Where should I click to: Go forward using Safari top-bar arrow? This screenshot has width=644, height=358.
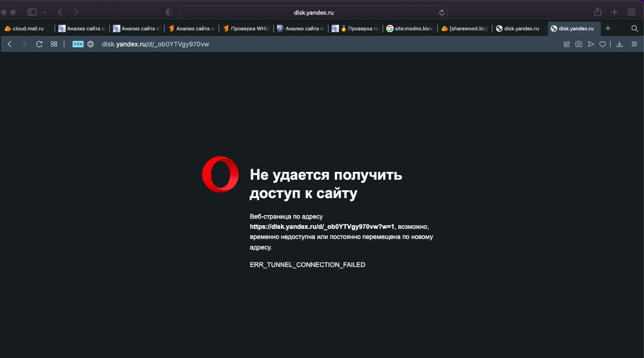pyautogui.click(x=76, y=12)
